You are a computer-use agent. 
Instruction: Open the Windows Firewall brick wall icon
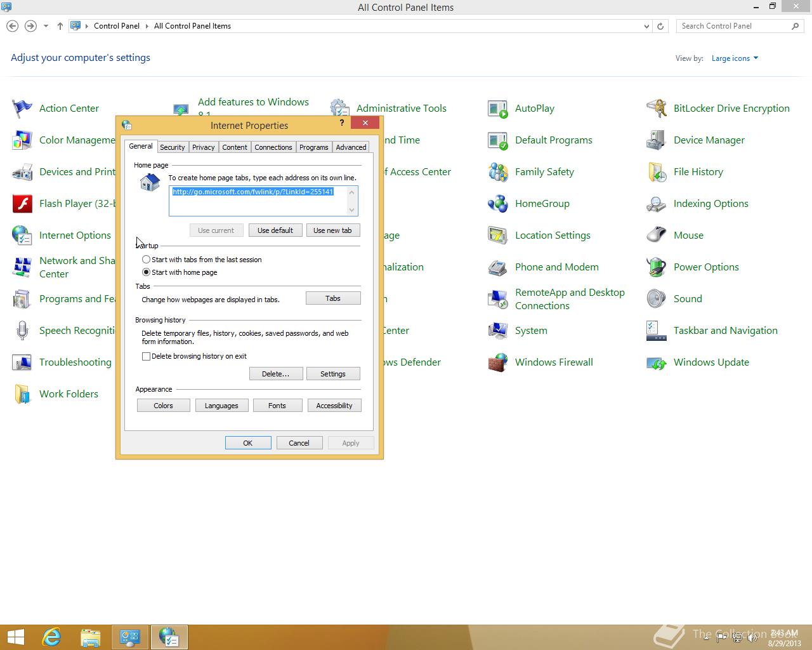[498, 362]
